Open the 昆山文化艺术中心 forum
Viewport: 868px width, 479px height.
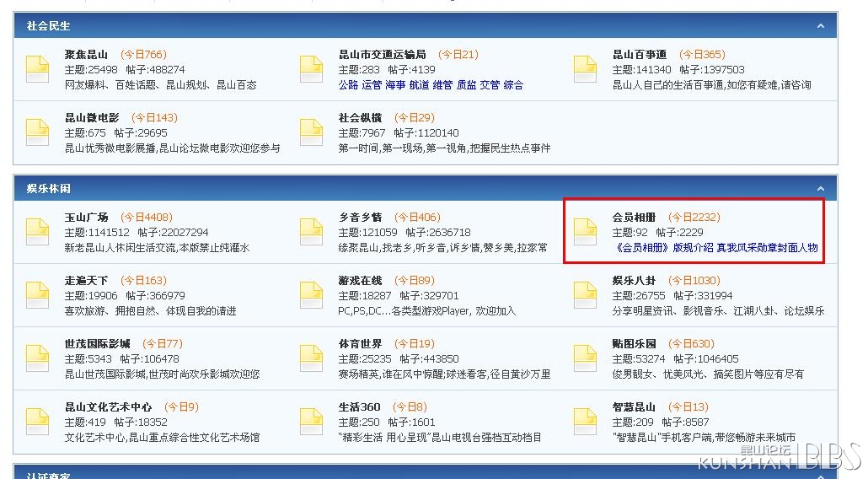coord(108,406)
